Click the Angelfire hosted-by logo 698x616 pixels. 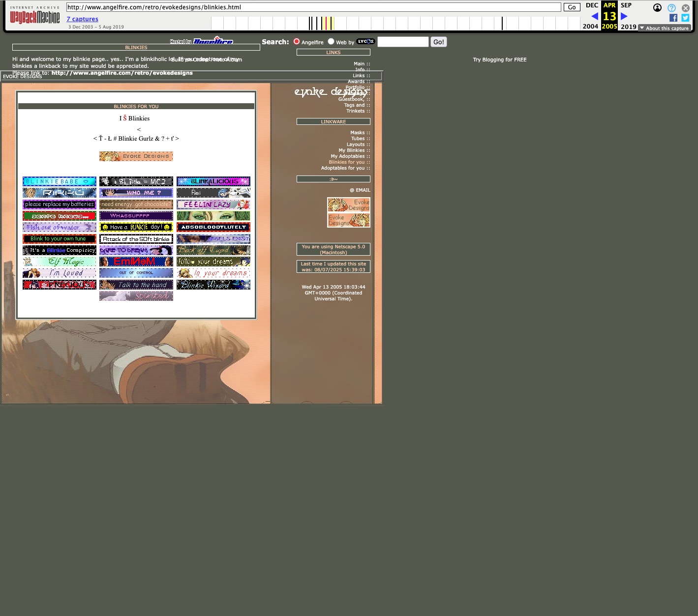[212, 41]
